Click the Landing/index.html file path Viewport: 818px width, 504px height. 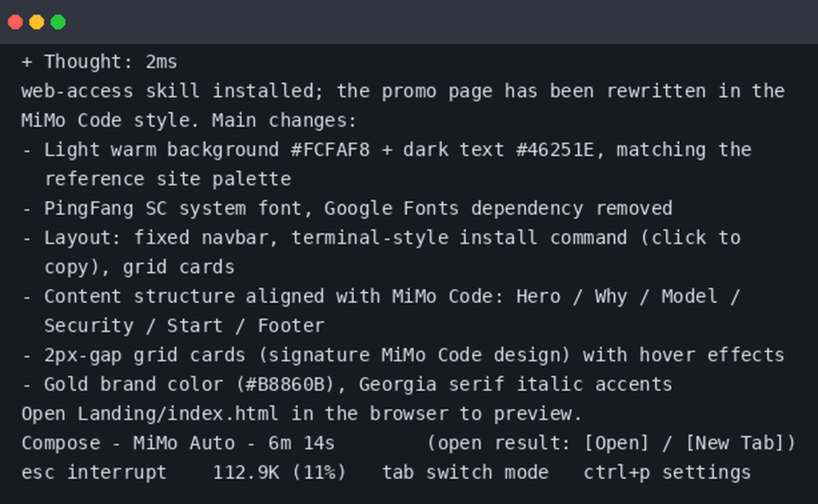tap(177, 414)
